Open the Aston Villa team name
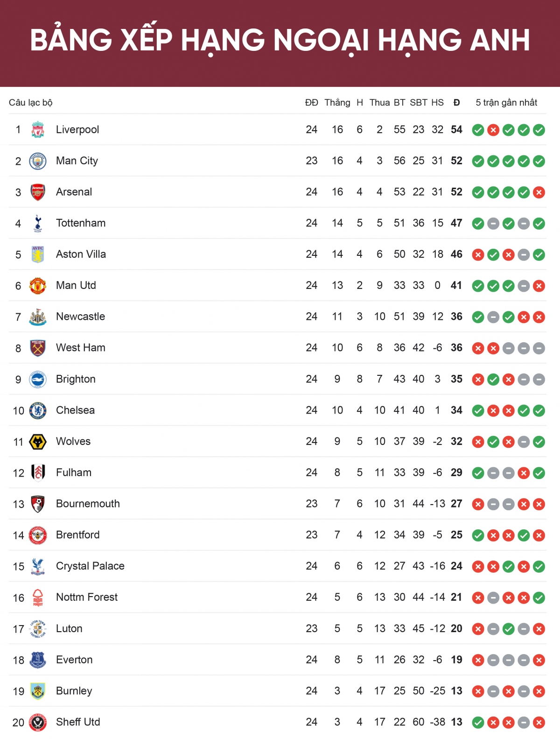The width and height of the screenshot is (560, 739). (x=81, y=254)
